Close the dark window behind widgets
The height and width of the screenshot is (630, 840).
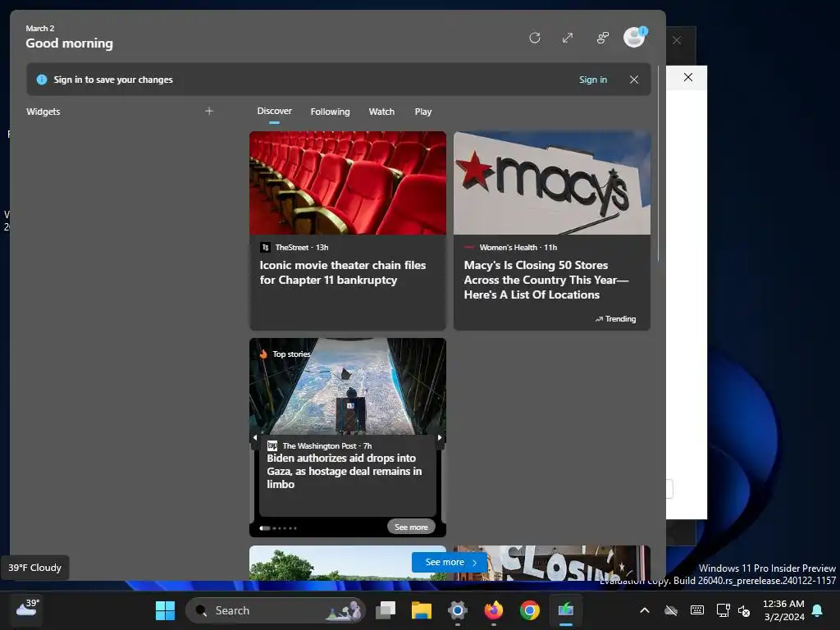[677, 40]
